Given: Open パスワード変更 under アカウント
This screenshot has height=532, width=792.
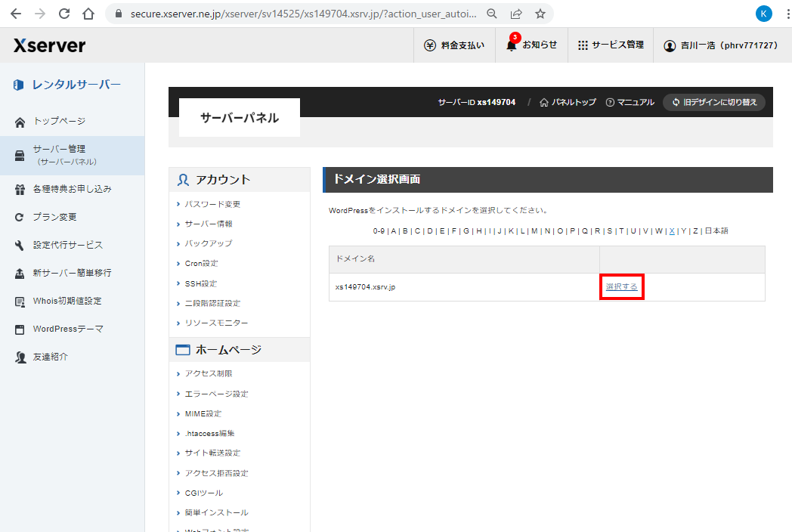Looking at the screenshot, I should tap(212, 204).
